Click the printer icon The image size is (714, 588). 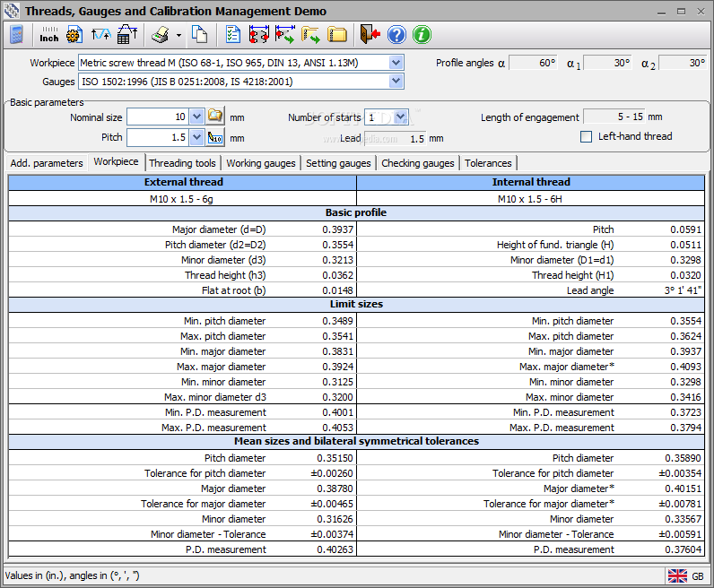tap(161, 35)
